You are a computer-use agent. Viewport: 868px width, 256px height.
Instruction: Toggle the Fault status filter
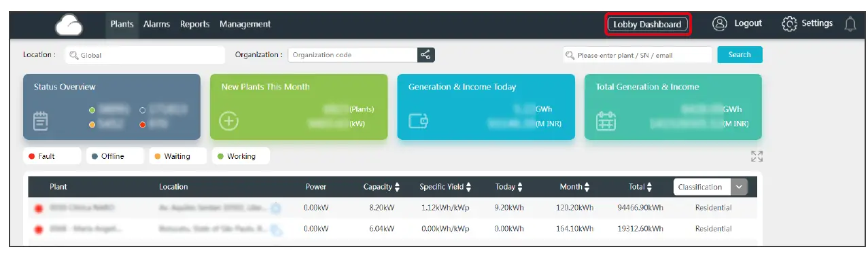point(52,156)
